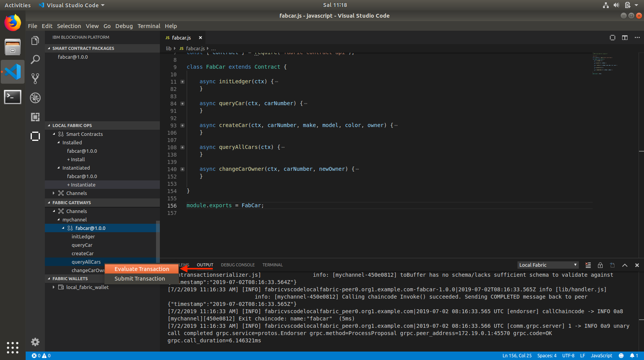Collapse the Local Fabric Ops section

coord(102,126)
